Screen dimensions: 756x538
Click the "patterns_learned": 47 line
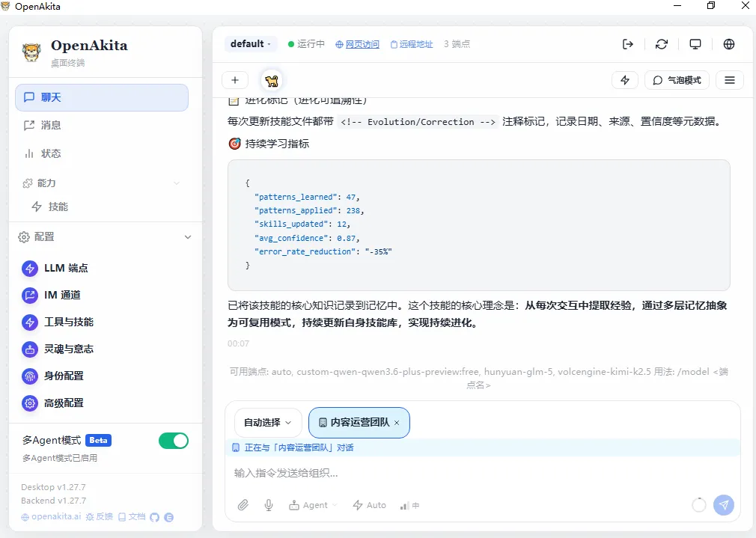click(307, 198)
